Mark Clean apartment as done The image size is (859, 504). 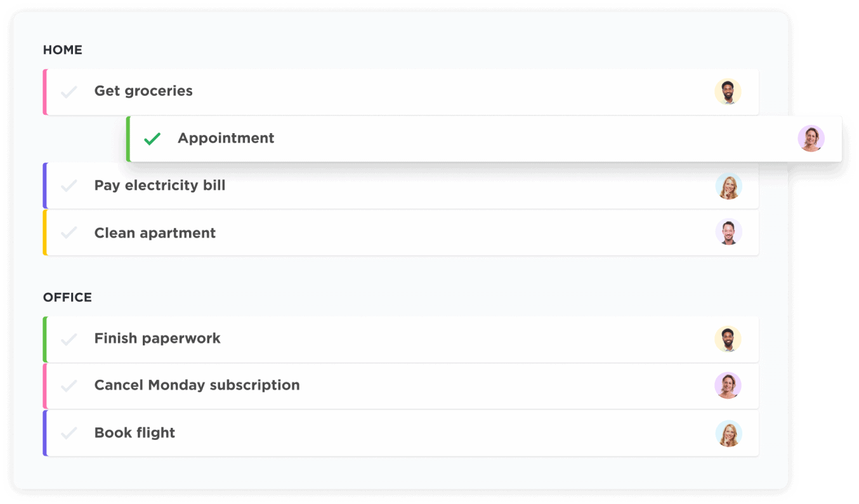click(x=69, y=232)
